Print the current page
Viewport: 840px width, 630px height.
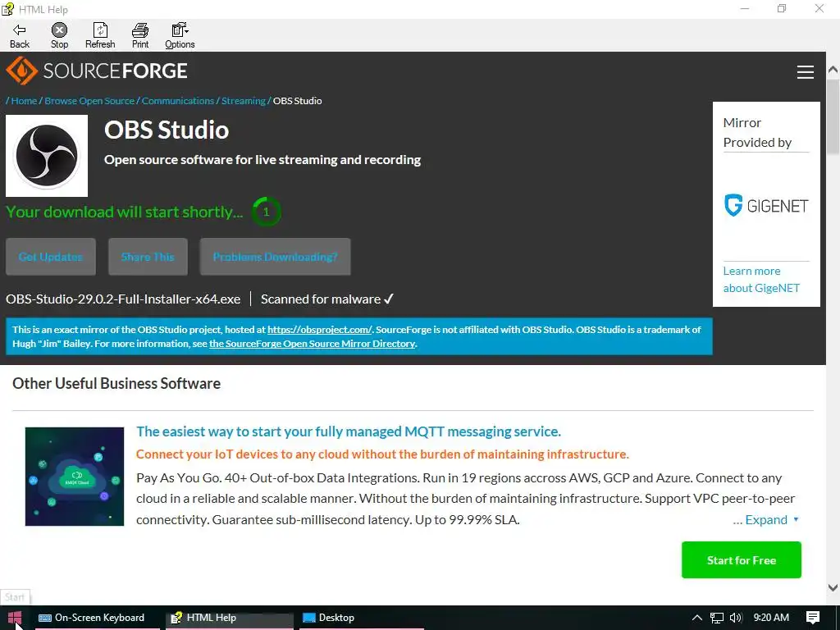(140, 36)
